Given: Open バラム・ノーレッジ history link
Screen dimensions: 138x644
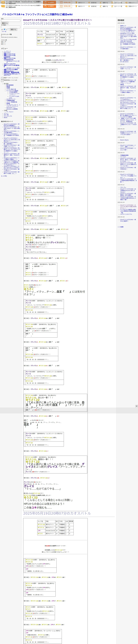Looking at the screenshot, I should (x=125, y=83).
